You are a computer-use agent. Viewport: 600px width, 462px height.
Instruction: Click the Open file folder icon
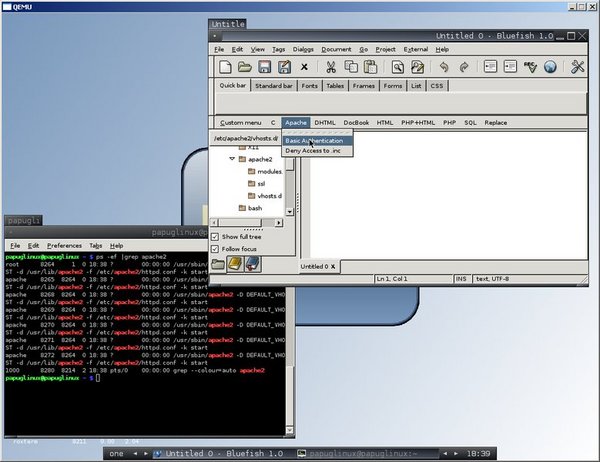[x=244, y=68]
